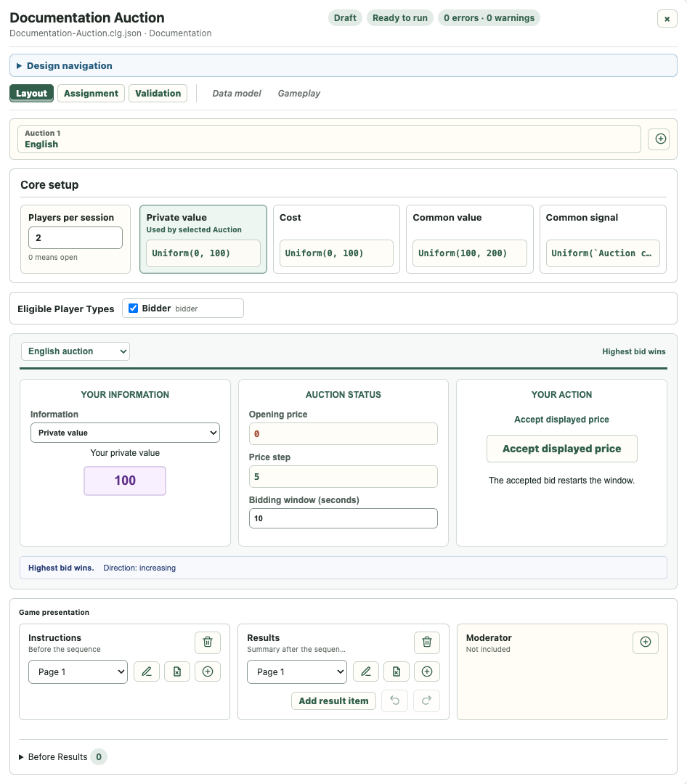This screenshot has height=784, width=687.
Task: Switch to the Assignment tab
Action: point(91,94)
